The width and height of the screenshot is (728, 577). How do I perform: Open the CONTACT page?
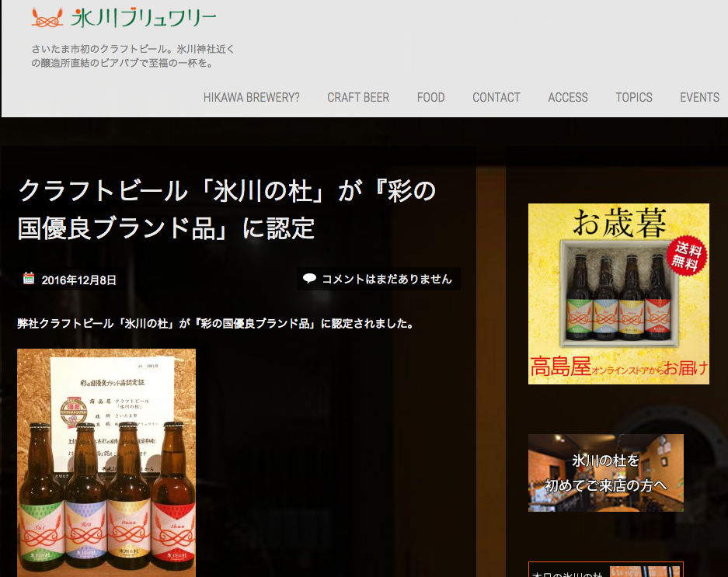coord(496,97)
